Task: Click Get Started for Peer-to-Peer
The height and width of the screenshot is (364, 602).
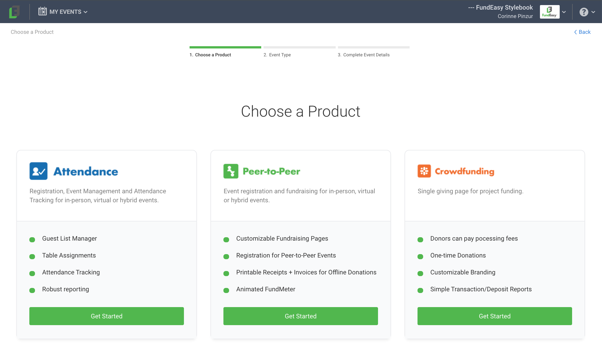Action: (301, 316)
